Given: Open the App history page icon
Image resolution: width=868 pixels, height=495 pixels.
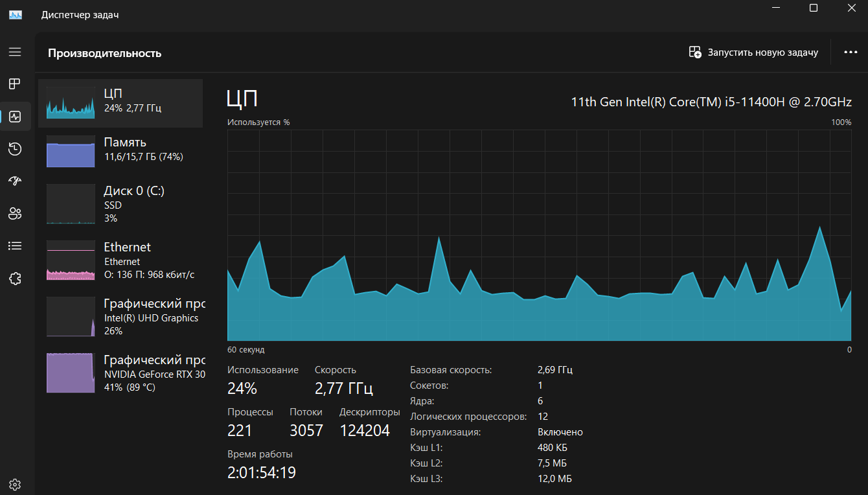Looking at the screenshot, I should [15, 149].
